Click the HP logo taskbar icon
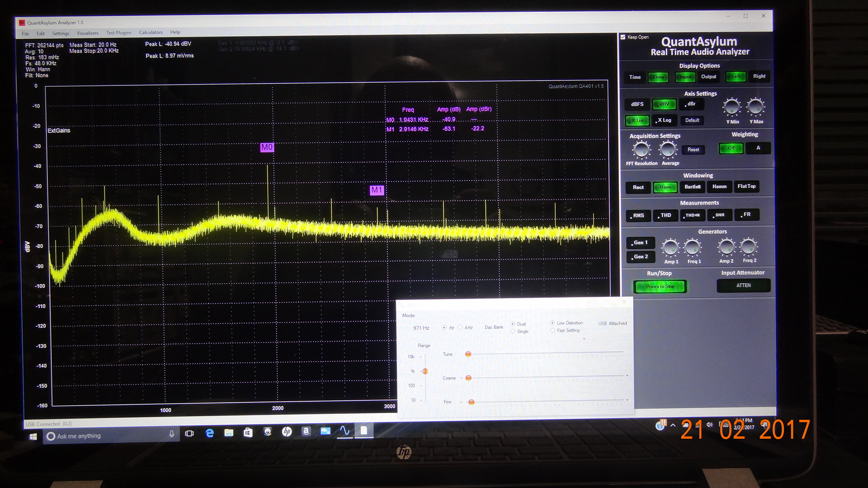Viewport: 868px width, 488px height. coord(287,432)
